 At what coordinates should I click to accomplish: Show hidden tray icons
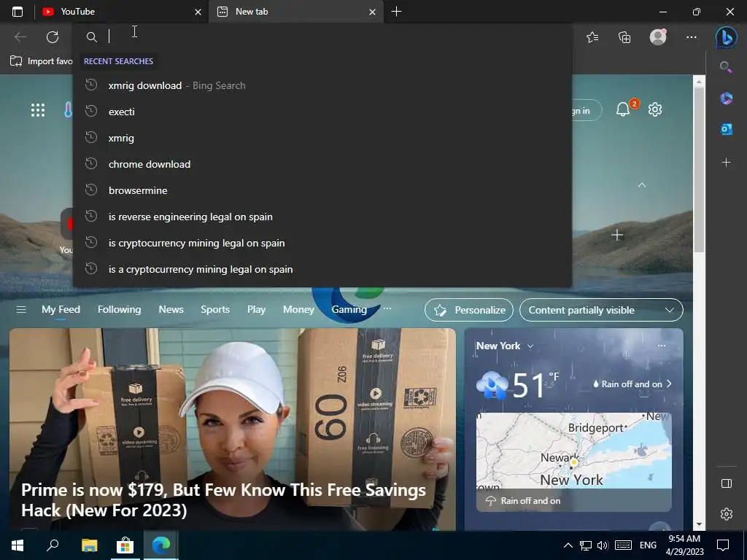click(x=568, y=545)
